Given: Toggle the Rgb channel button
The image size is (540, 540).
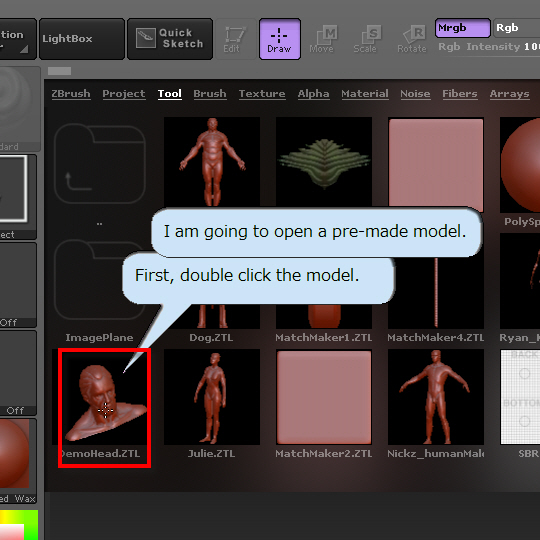Looking at the screenshot, I should (517, 28).
